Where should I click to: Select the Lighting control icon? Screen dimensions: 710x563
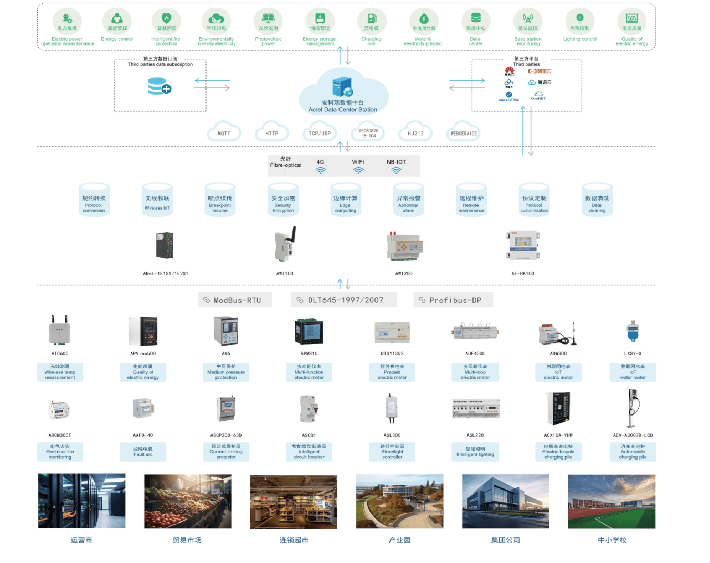pos(580,21)
